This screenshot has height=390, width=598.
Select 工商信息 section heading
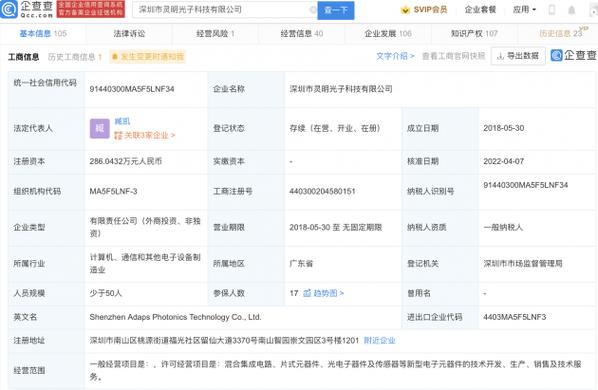[24, 57]
